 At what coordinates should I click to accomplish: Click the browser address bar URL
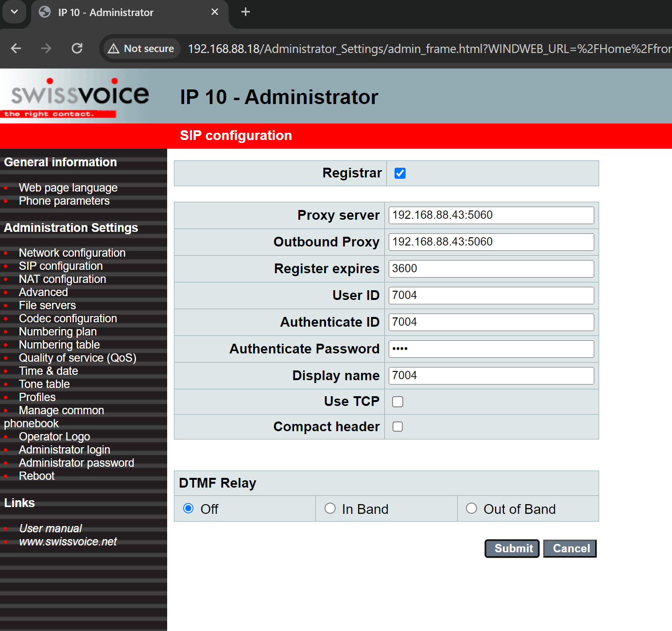tap(429, 49)
